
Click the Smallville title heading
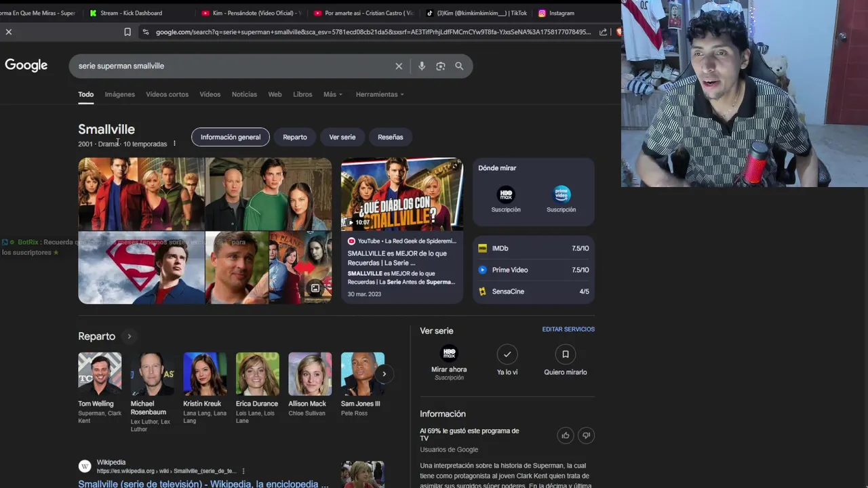click(x=106, y=129)
